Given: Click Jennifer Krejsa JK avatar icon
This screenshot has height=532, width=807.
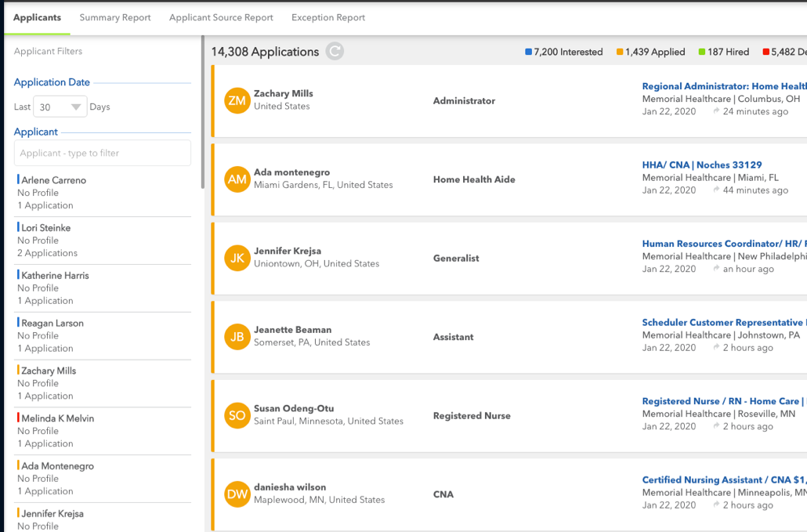Looking at the screenshot, I should [237, 258].
